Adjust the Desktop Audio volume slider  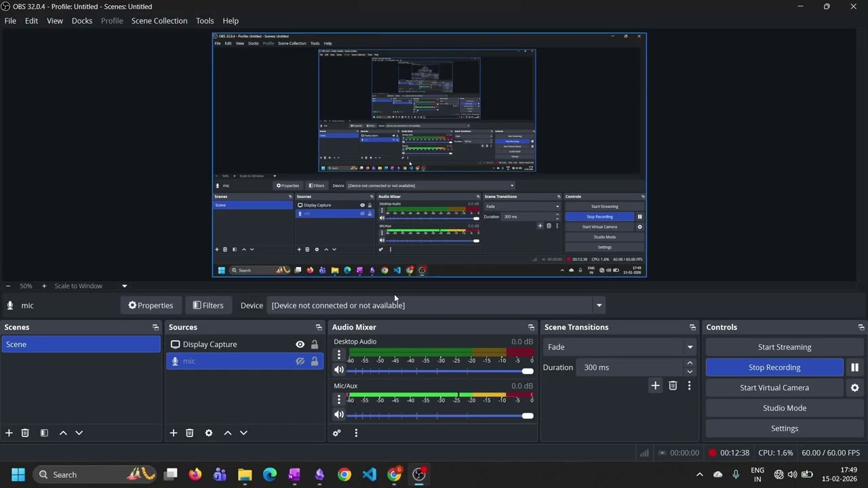[439, 371]
